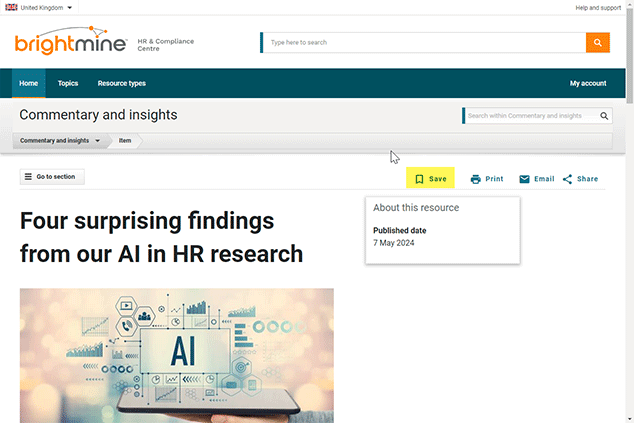Click the orange search magnifier button

click(x=597, y=42)
